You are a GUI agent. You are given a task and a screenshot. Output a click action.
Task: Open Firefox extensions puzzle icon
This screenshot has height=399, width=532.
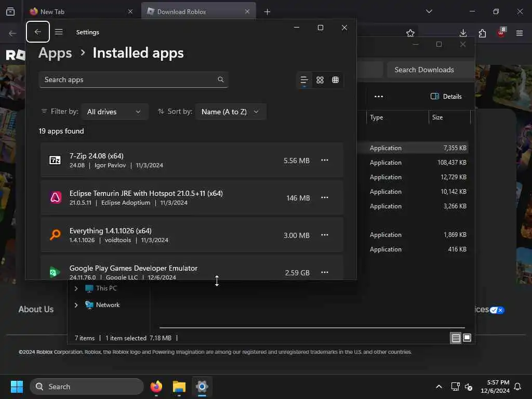coord(482,33)
